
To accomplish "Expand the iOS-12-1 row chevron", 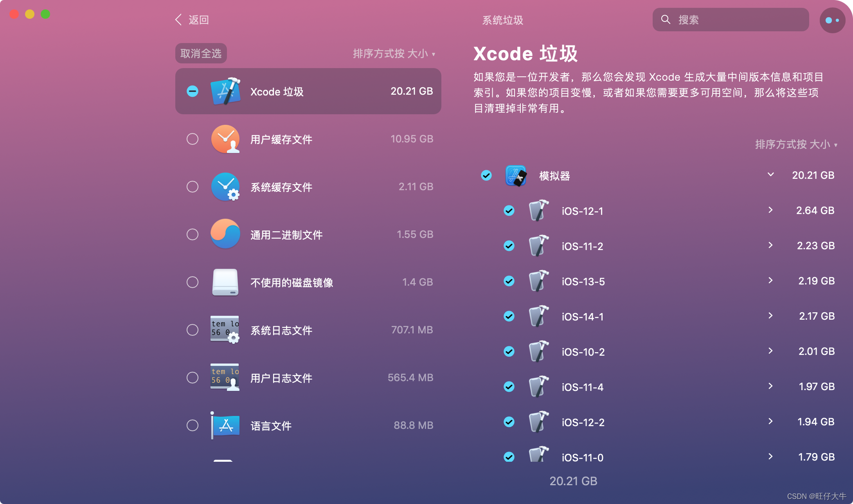I will click(x=770, y=210).
